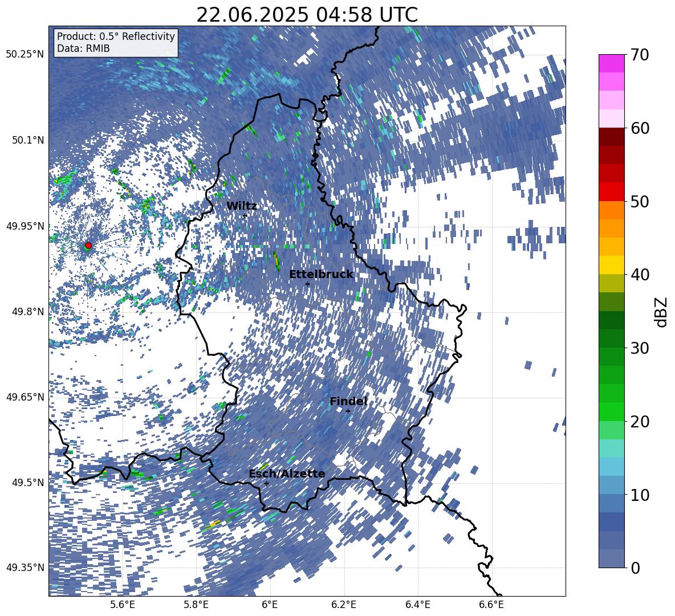Click the slate blue bottom colorbar swatch
675x616 pixels.
pos(611,558)
